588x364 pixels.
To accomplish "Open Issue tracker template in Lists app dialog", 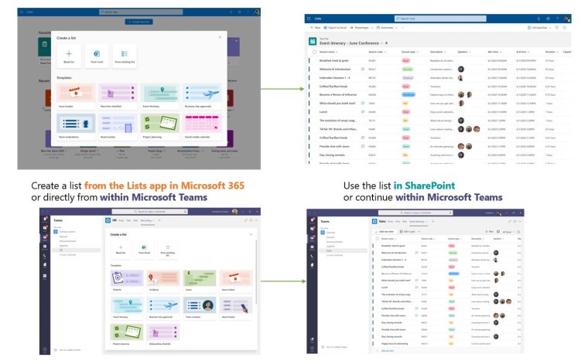I will (x=76, y=97).
